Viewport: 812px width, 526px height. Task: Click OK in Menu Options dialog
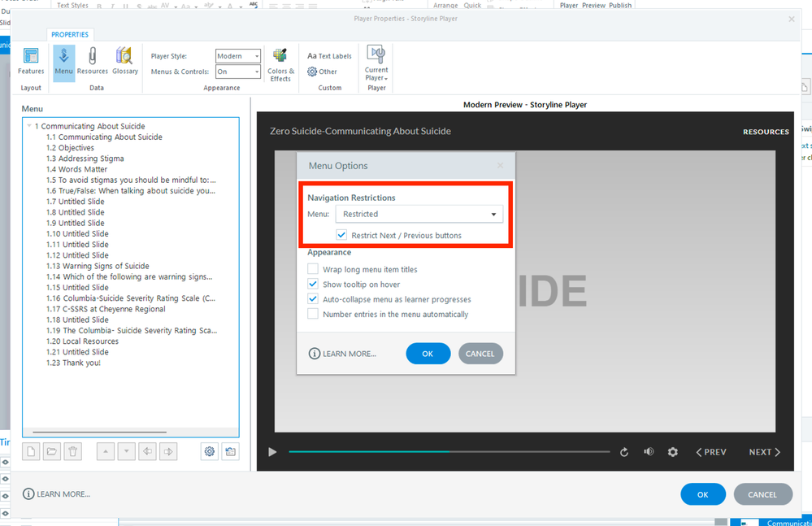[428, 354]
